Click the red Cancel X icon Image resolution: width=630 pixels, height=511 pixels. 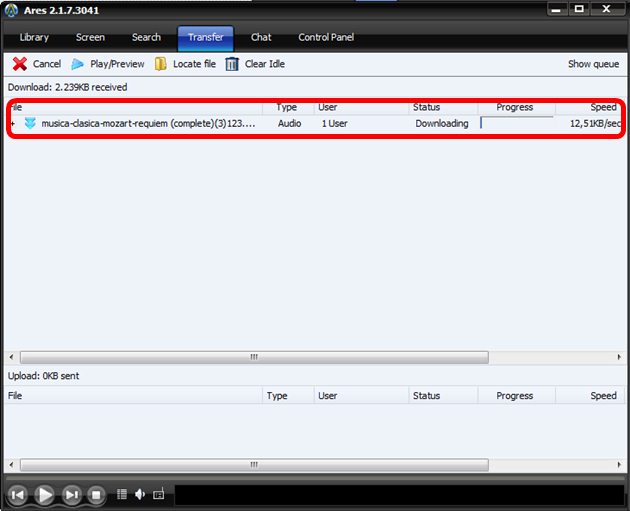tap(19, 64)
